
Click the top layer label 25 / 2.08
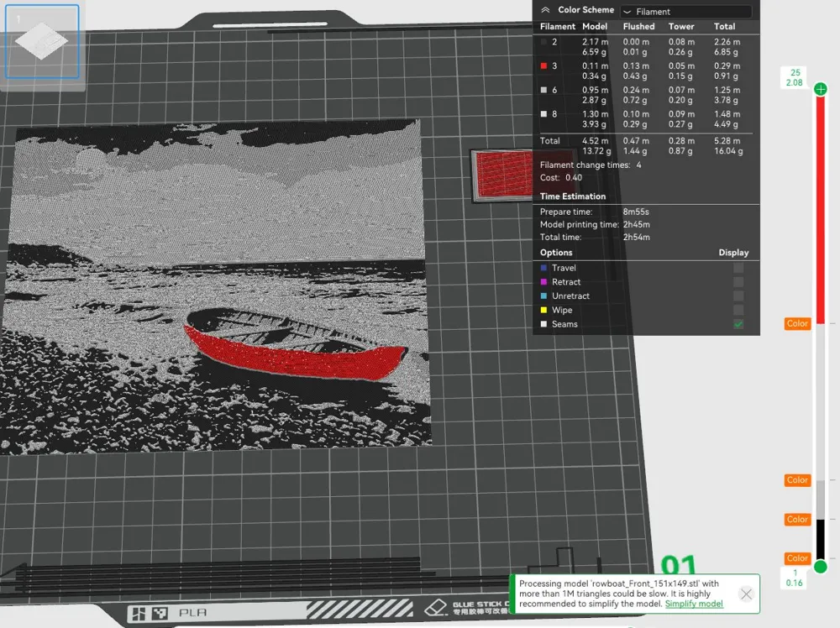coord(795,77)
